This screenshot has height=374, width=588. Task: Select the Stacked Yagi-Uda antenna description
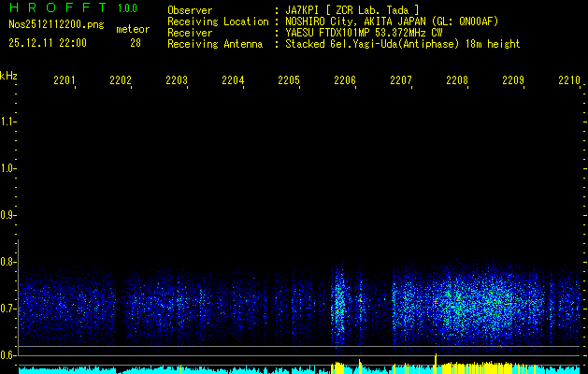tap(402, 44)
